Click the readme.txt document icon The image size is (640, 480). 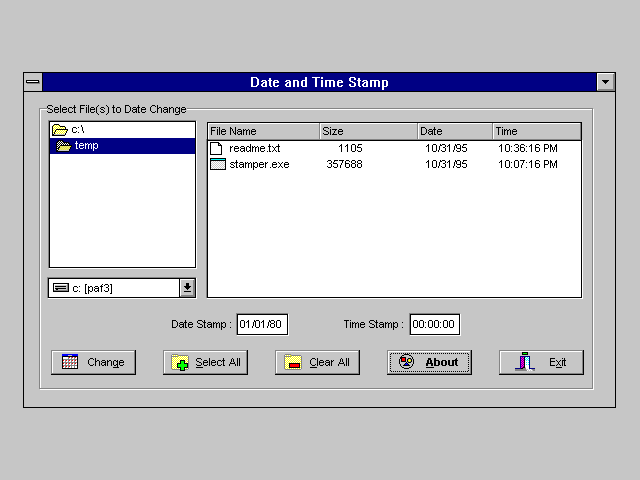tap(217, 148)
